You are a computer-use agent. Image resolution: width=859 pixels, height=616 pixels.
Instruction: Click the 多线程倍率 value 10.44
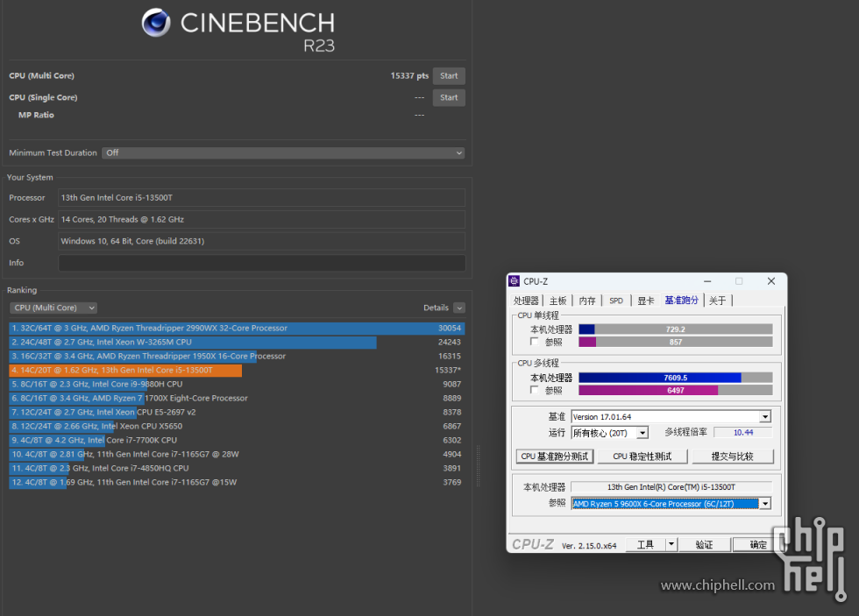[x=743, y=433]
